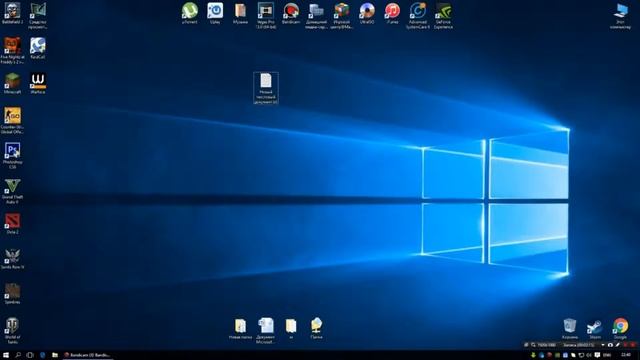Viewport: 640px width, 360px height.
Task: Open Bandicam overlay dropdown arrow
Action: (602, 345)
